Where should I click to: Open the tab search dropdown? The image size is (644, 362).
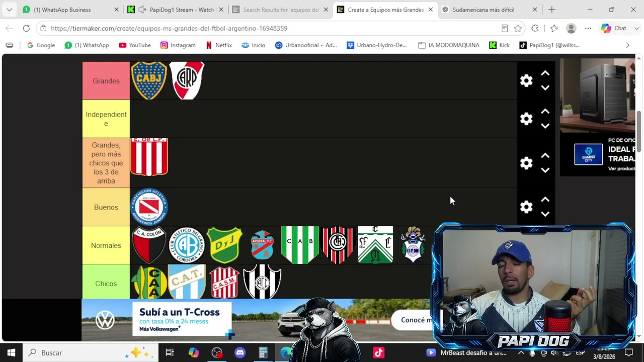click(x=9, y=10)
